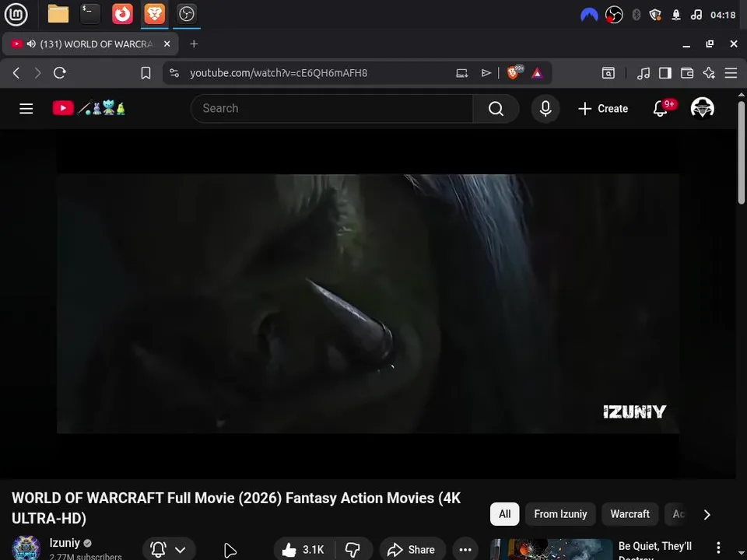Expand the subscription notification bell dropdown
The height and width of the screenshot is (560, 747).
169,550
